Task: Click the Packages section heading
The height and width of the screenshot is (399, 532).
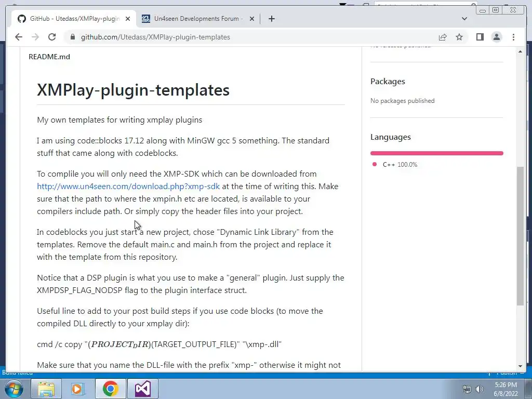Action: pos(388,82)
